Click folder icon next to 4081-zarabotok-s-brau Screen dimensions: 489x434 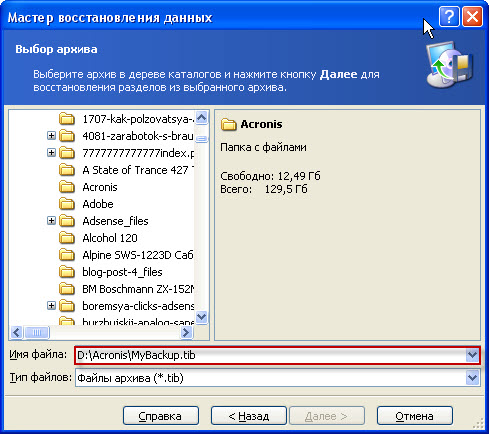[67, 136]
